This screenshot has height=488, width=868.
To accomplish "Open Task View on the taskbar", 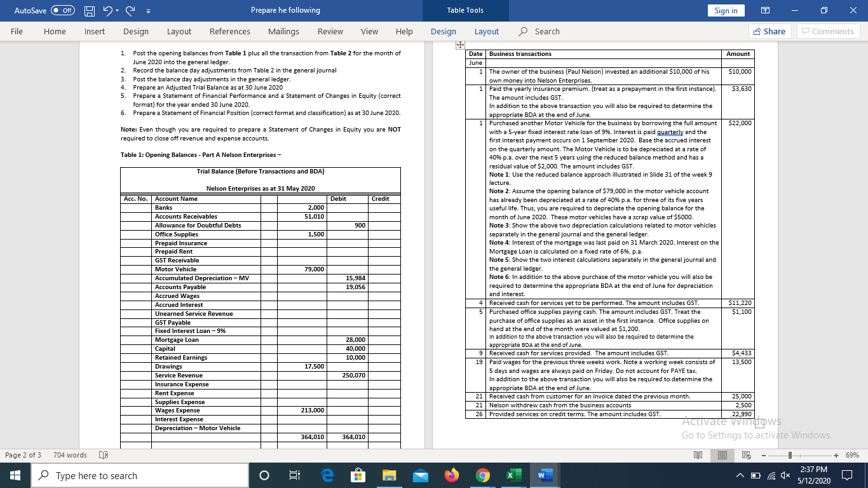I will 294,475.
